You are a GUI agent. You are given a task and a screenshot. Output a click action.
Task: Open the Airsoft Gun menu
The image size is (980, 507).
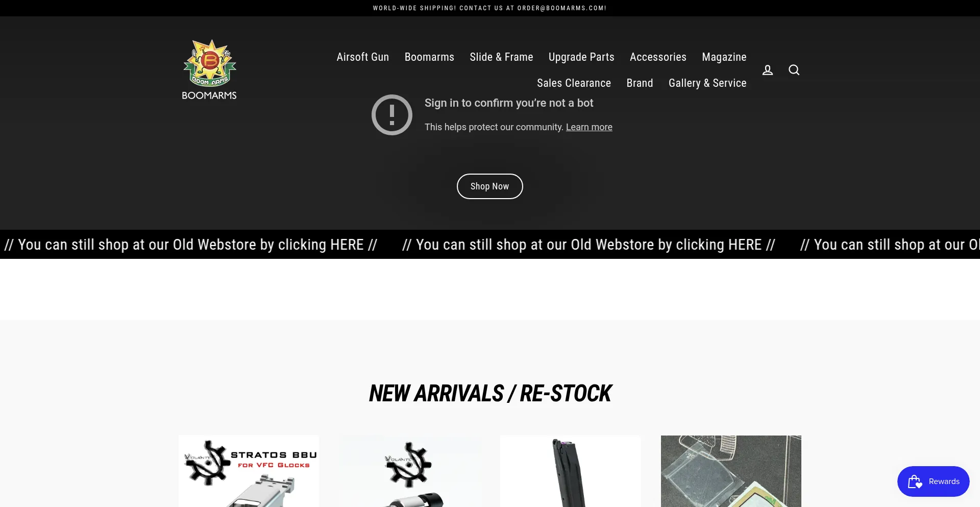click(x=362, y=57)
